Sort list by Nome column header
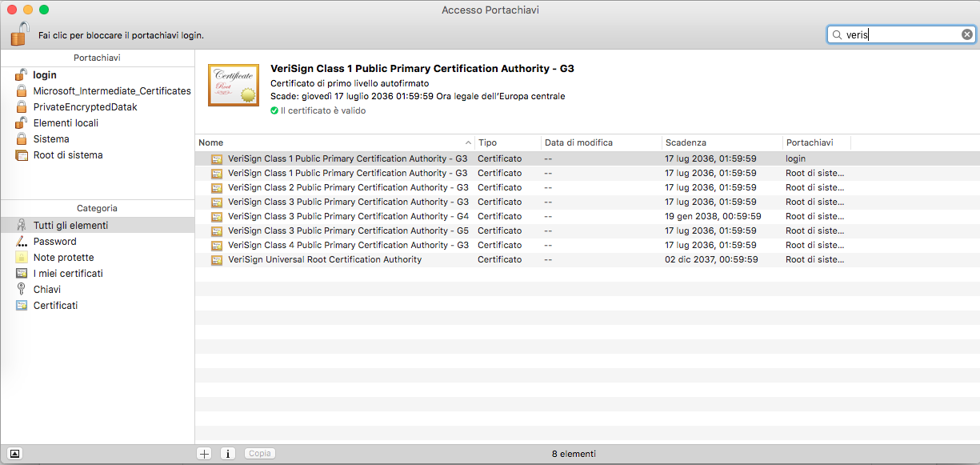 335,142
